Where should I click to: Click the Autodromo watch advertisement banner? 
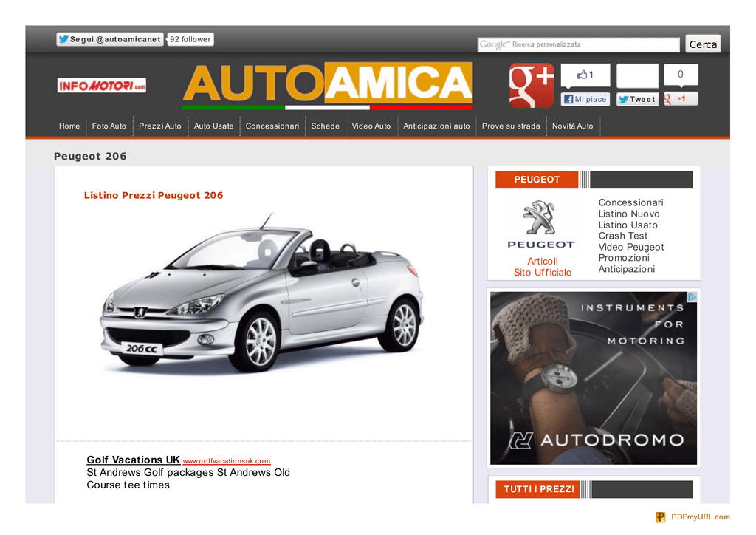pyautogui.click(x=594, y=378)
